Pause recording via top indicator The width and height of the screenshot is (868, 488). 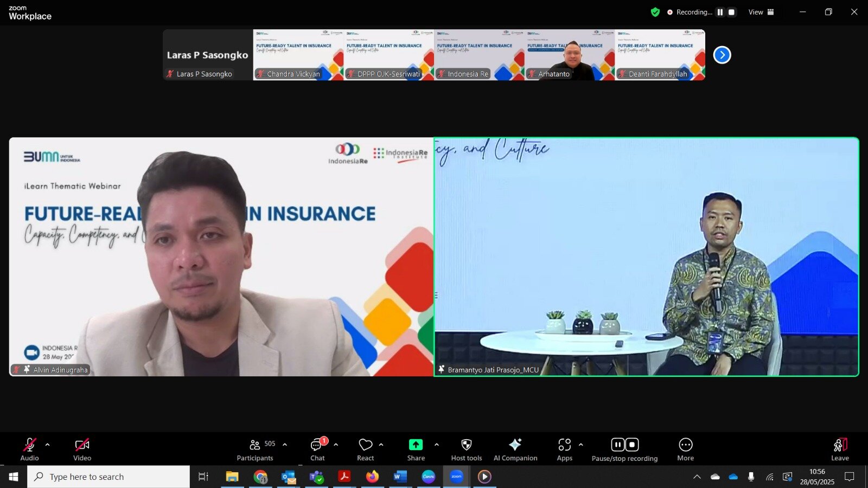[720, 12]
